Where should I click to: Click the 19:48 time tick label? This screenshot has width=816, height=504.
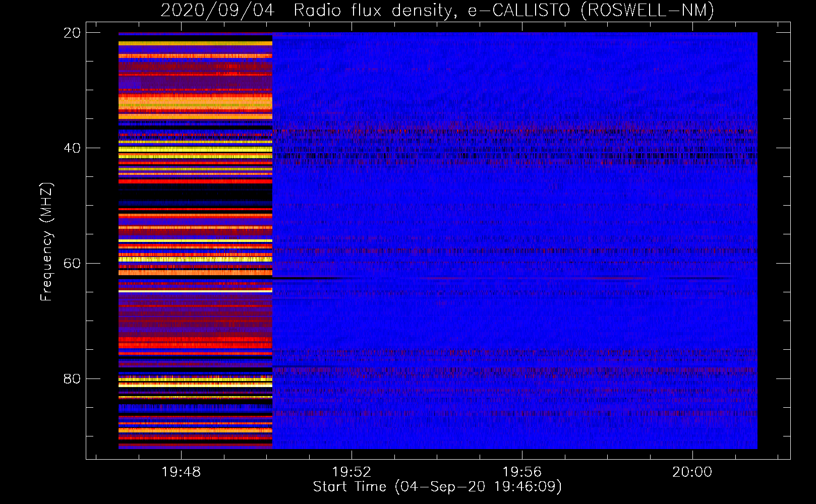[181, 472]
